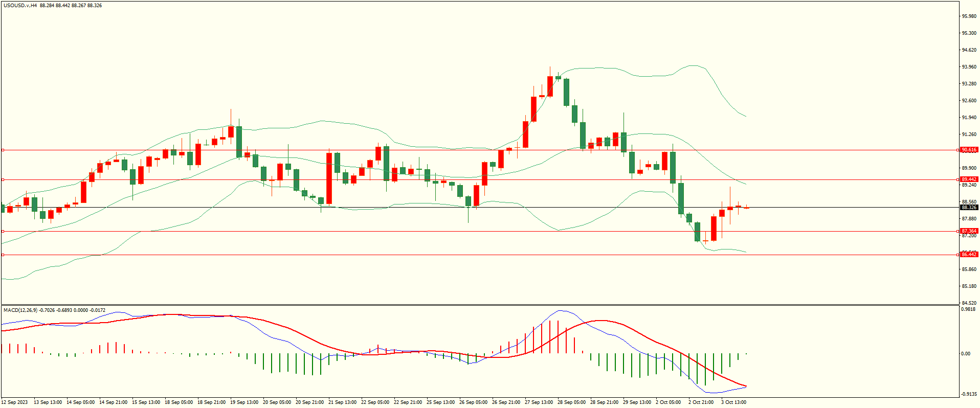Click the -0.9135 MACD scale value
The width and height of the screenshot is (980, 408).
(x=969, y=394)
